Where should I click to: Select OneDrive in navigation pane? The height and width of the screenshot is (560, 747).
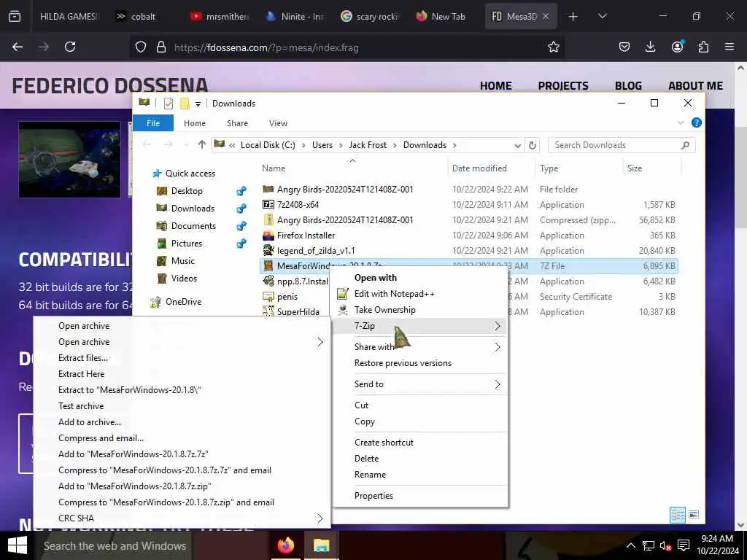click(x=183, y=301)
